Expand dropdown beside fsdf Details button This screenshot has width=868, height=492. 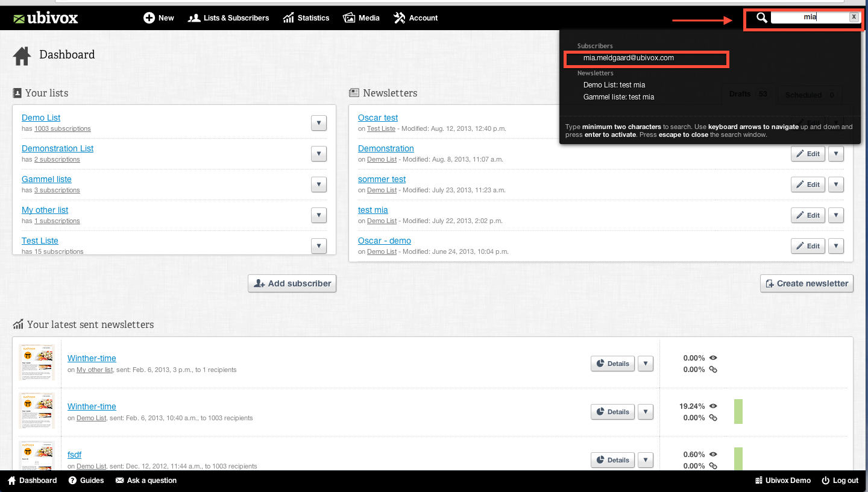tap(646, 460)
